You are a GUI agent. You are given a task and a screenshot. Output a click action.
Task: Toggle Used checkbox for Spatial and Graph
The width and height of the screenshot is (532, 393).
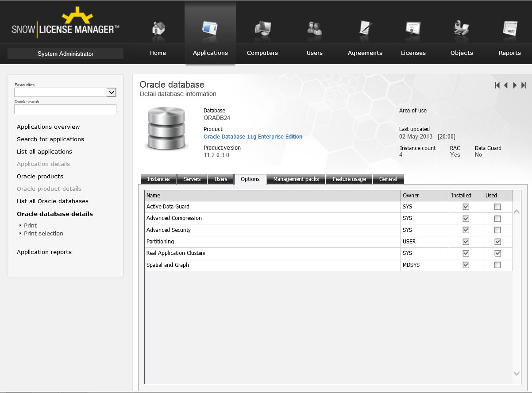(x=497, y=265)
